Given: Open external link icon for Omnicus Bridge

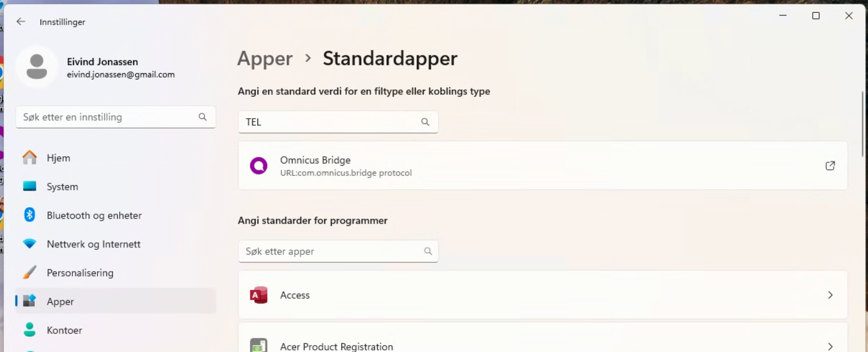Looking at the screenshot, I should pyautogui.click(x=830, y=166).
